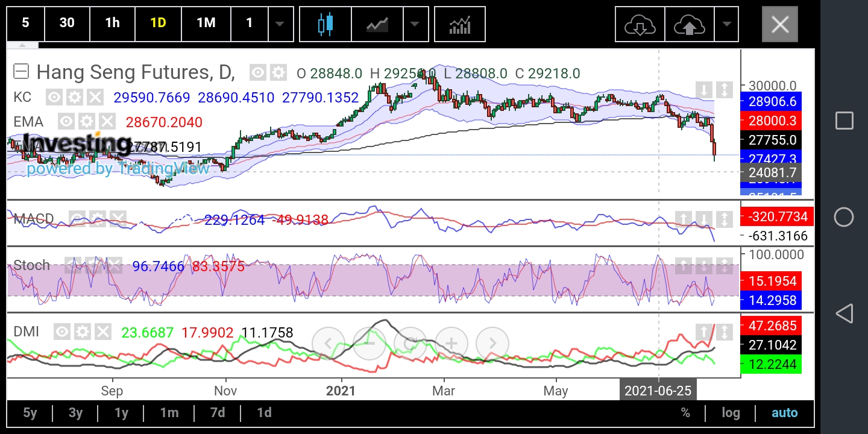Click the cloud download load-layout icon
Screen dimensions: 868x434
pyautogui.click(x=640, y=25)
